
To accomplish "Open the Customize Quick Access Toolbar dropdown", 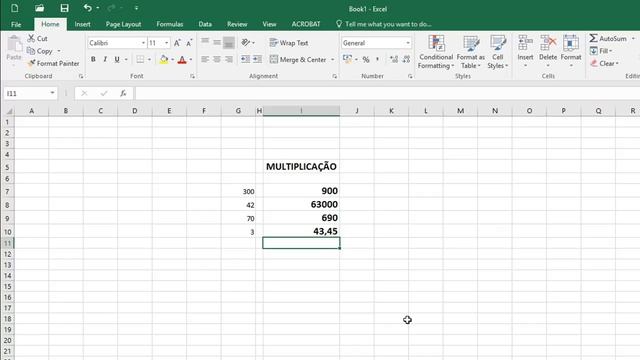I will [x=136, y=8].
